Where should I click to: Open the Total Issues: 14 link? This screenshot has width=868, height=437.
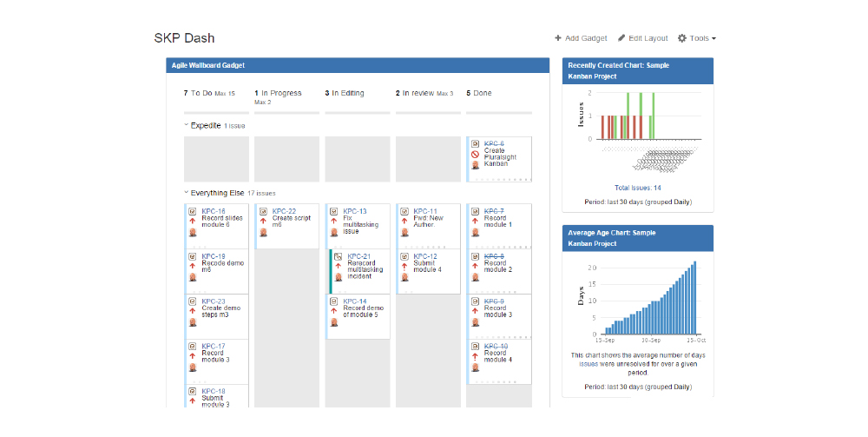click(x=638, y=188)
